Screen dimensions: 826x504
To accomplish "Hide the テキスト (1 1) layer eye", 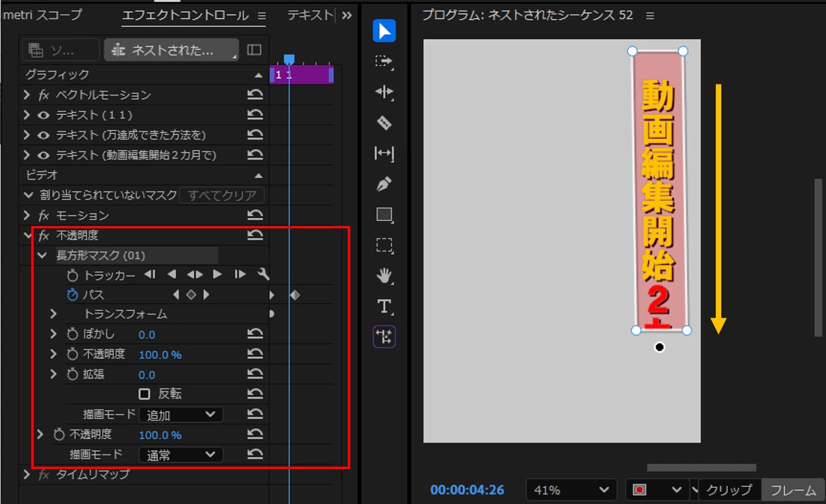I will coord(43,115).
